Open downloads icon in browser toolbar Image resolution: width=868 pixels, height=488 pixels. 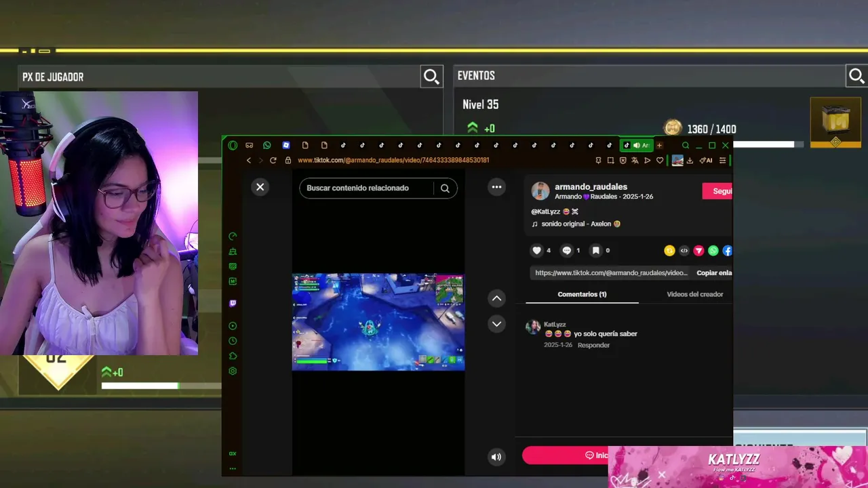tap(690, 161)
